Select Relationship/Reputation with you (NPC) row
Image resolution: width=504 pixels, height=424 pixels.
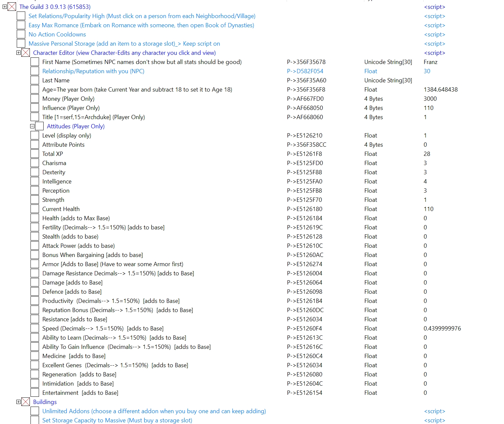point(93,71)
